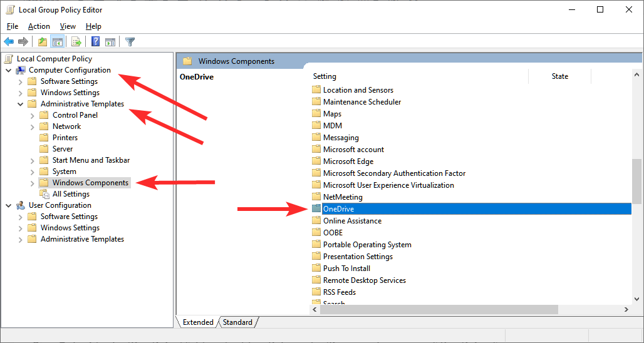Click the OneDrive folder icon in list

pyautogui.click(x=316, y=209)
